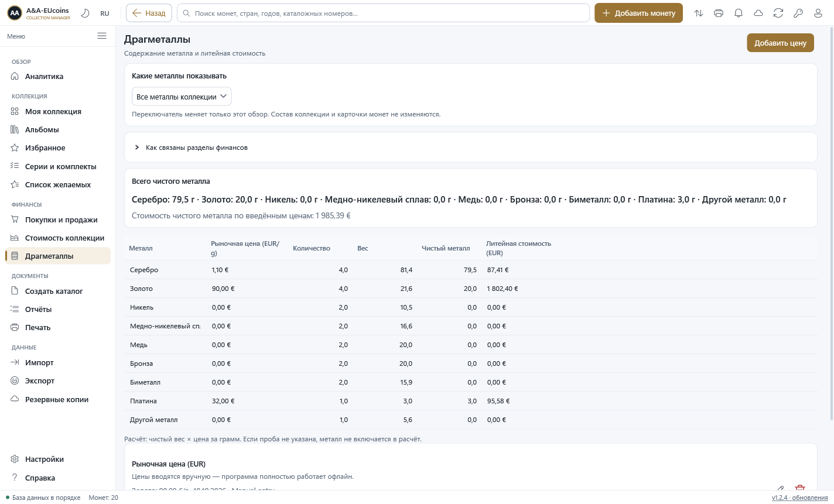Open 'Создать каталог' in the sidebar
This screenshot has width=834, height=504.
pyautogui.click(x=57, y=291)
